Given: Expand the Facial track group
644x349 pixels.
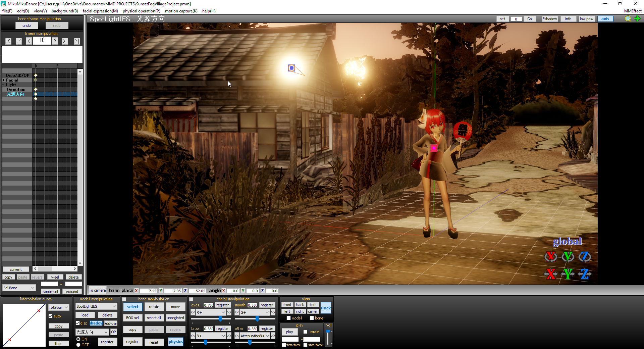Looking at the screenshot, I should click(4, 80).
